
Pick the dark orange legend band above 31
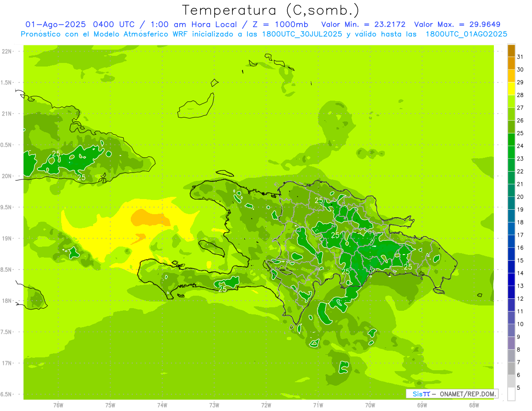[x=511, y=51]
